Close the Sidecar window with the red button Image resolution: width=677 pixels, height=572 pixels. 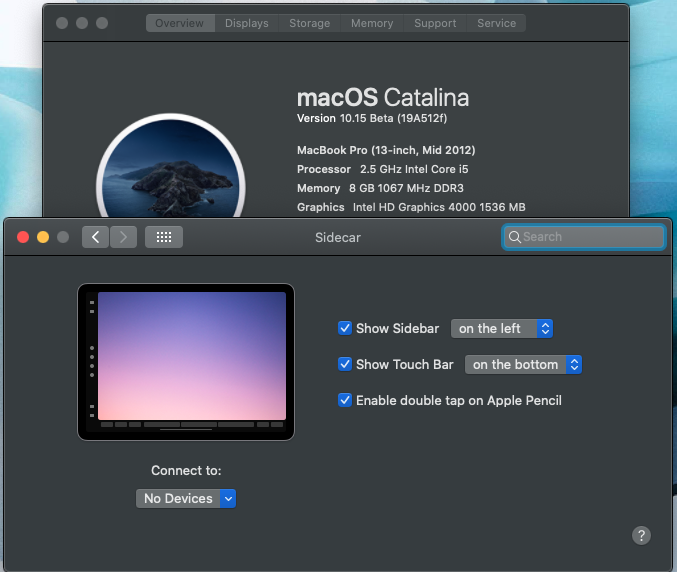23,237
